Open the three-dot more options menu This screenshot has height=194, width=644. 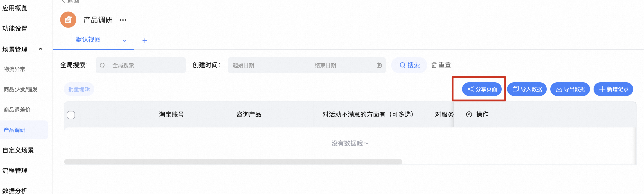click(x=123, y=20)
